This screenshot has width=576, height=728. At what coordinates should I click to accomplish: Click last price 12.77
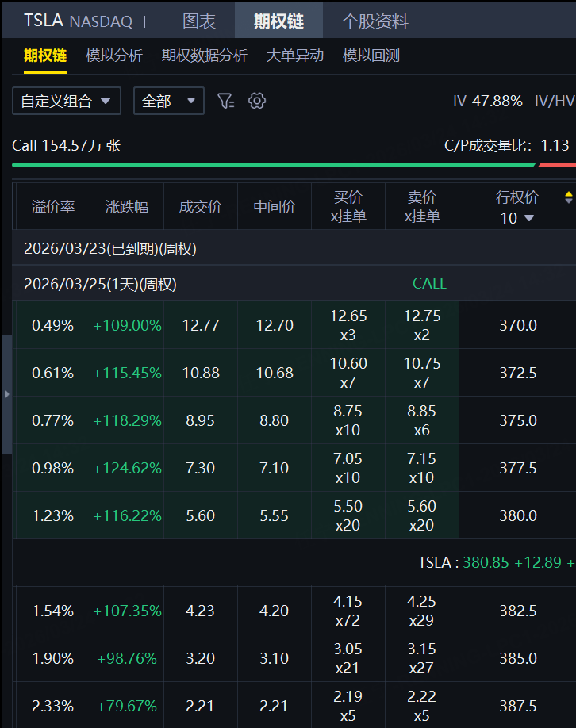tap(201, 325)
